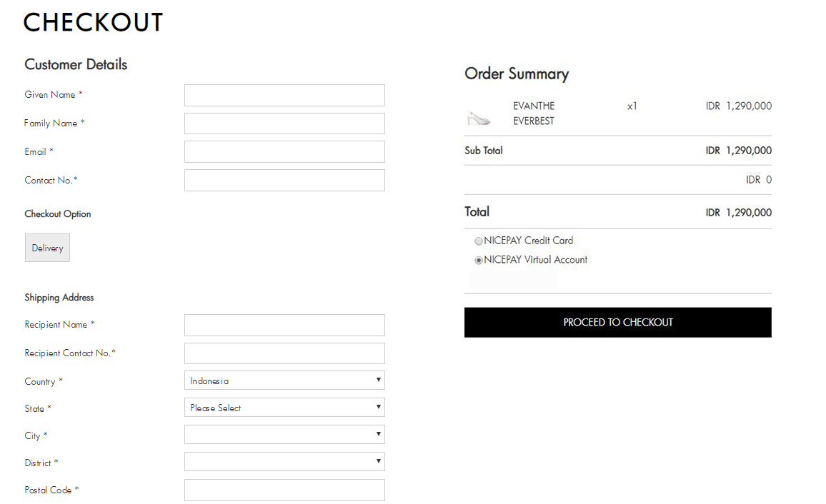The image size is (826, 504).
Task: Open the Country dropdown showing Indonesia
Action: click(x=284, y=380)
